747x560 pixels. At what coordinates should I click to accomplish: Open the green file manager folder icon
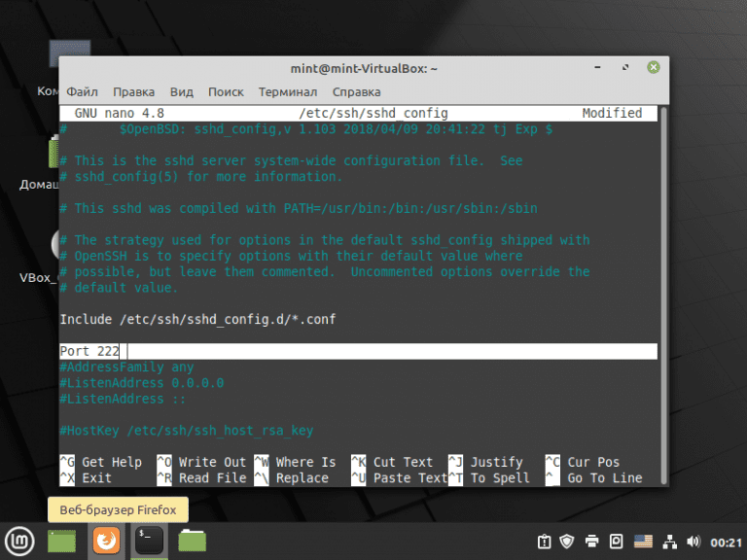tap(192, 541)
